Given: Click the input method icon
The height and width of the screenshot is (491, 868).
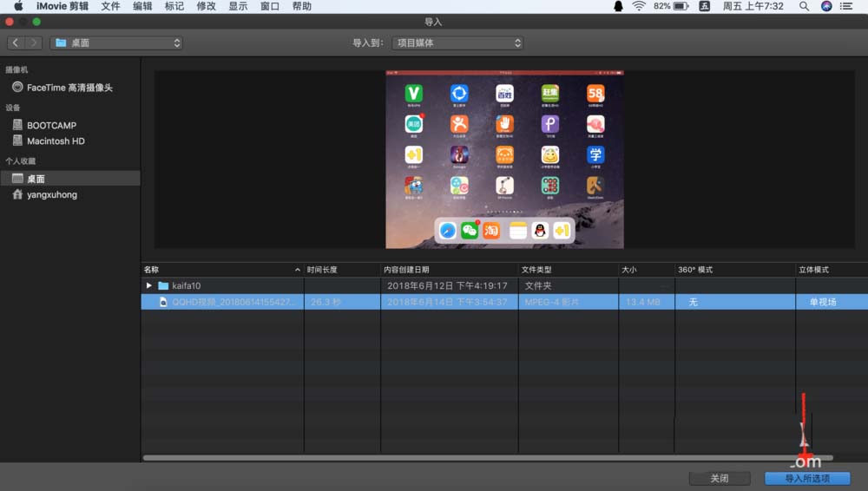Looking at the screenshot, I should tap(704, 6).
